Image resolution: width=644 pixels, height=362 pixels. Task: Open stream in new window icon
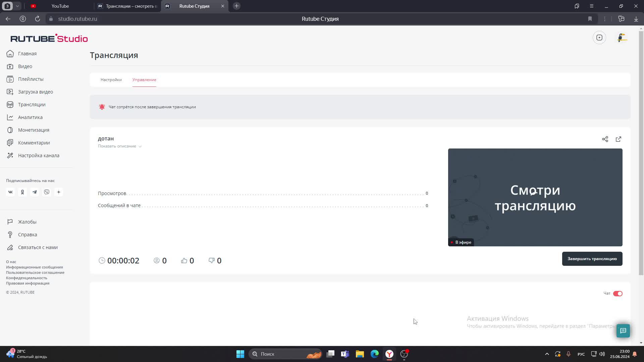point(618,139)
